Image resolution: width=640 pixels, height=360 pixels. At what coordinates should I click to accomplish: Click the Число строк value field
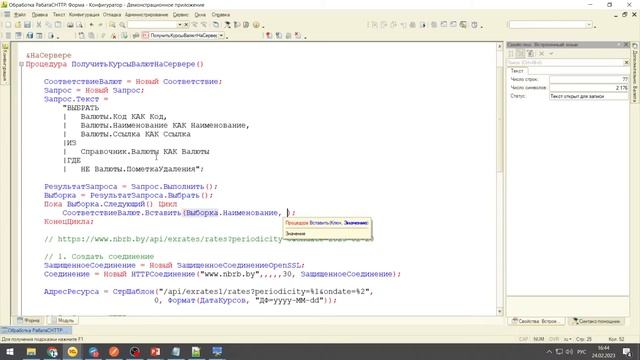point(589,79)
